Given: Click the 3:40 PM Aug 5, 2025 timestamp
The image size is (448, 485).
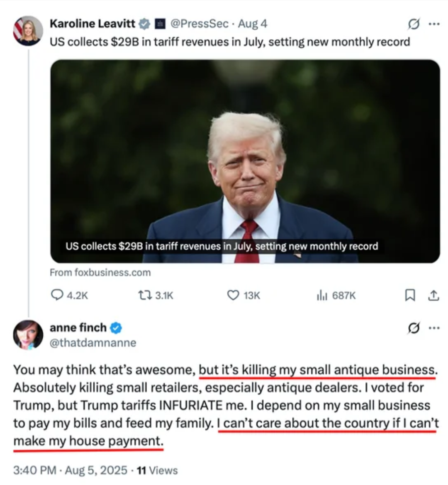Looking at the screenshot, I should (70, 470).
